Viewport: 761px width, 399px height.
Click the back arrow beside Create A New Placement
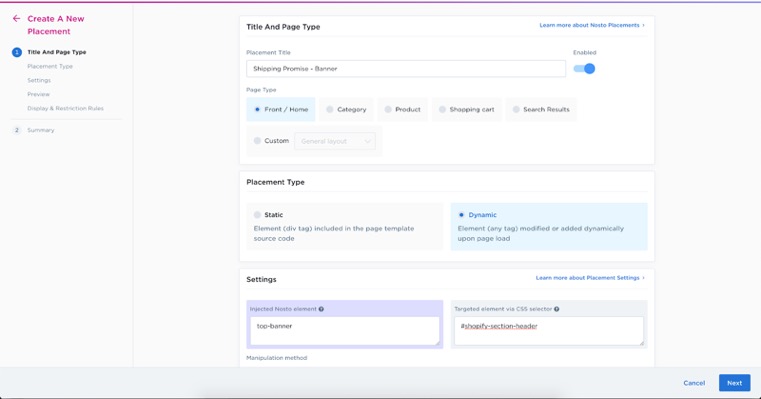[x=17, y=18]
